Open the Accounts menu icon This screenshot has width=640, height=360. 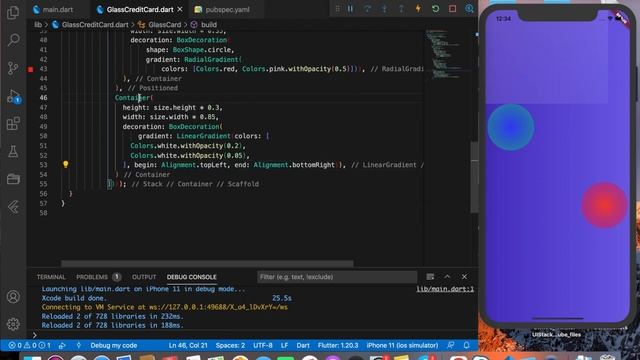pyautogui.click(x=13, y=297)
